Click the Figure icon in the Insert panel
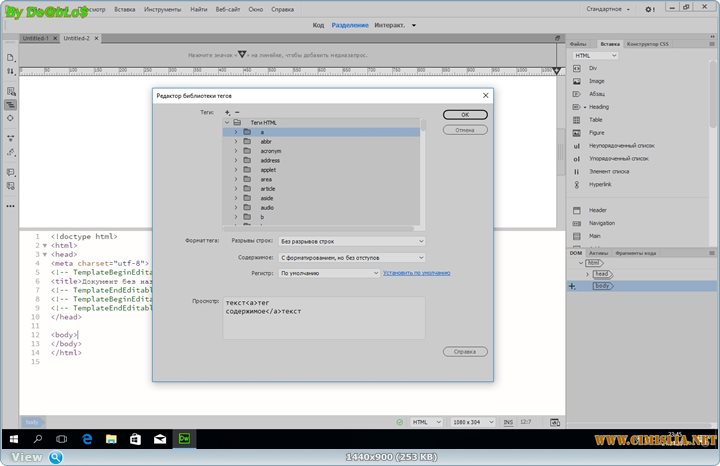720x466 pixels. pyautogui.click(x=576, y=133)
